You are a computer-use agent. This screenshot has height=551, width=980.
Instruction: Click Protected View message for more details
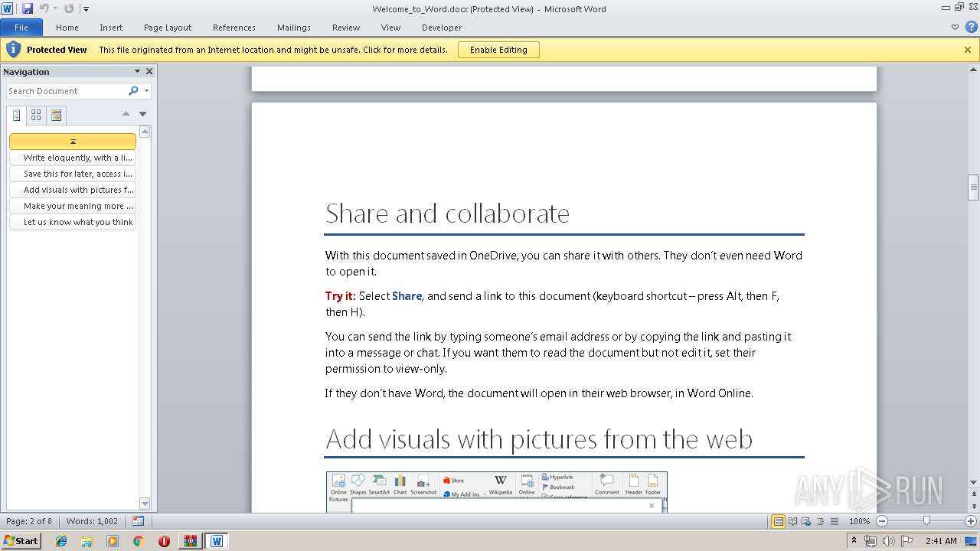273,50
